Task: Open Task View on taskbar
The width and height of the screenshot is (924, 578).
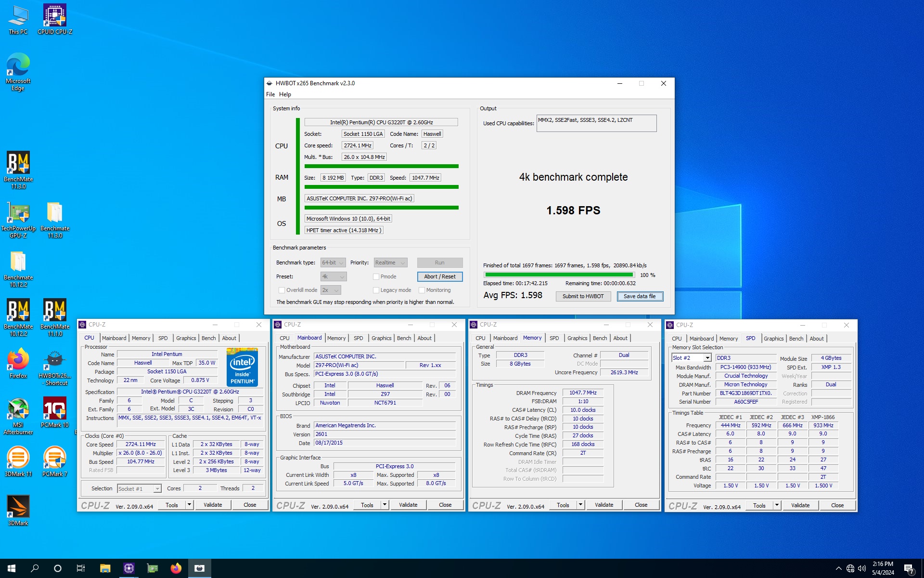Action: 81,568
